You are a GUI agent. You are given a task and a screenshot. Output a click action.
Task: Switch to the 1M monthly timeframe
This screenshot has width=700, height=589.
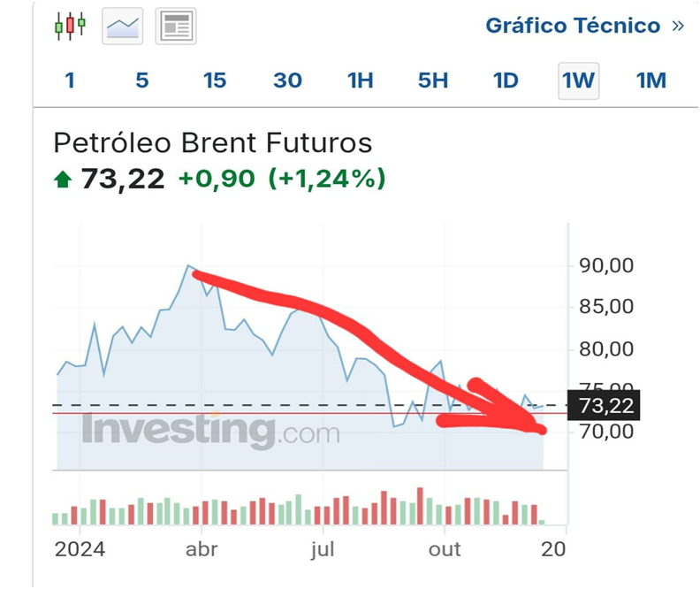651,80
